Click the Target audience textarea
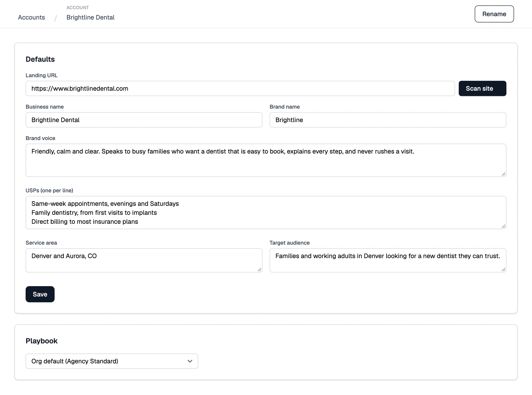532x395 pixels. coord(388,260)
